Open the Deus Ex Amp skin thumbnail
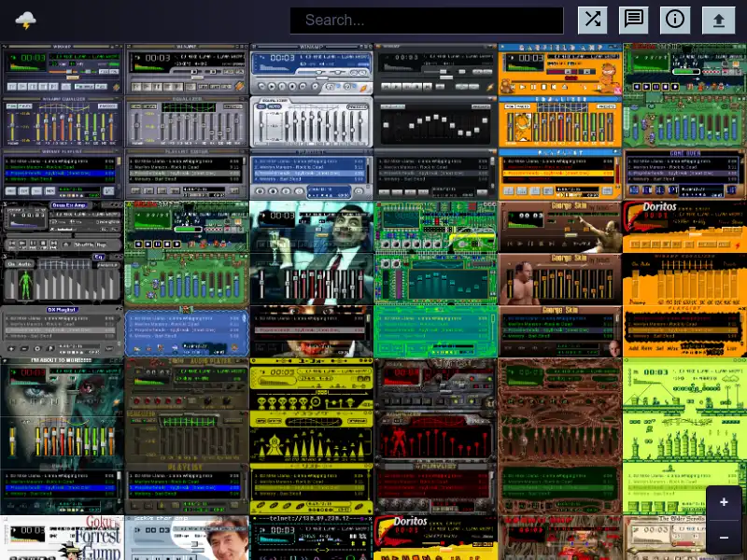Screen dimensions: 747x560 pyautogui.click(x=62, y=278)
